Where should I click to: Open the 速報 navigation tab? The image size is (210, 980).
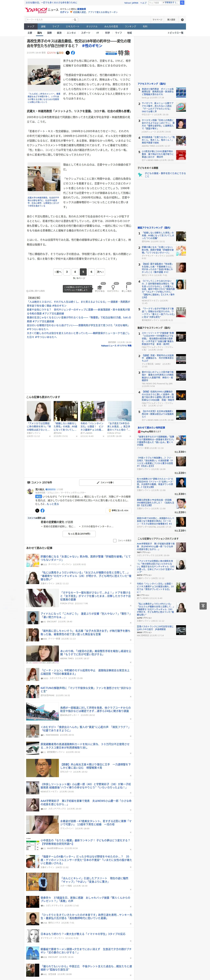tap(43, 27)
